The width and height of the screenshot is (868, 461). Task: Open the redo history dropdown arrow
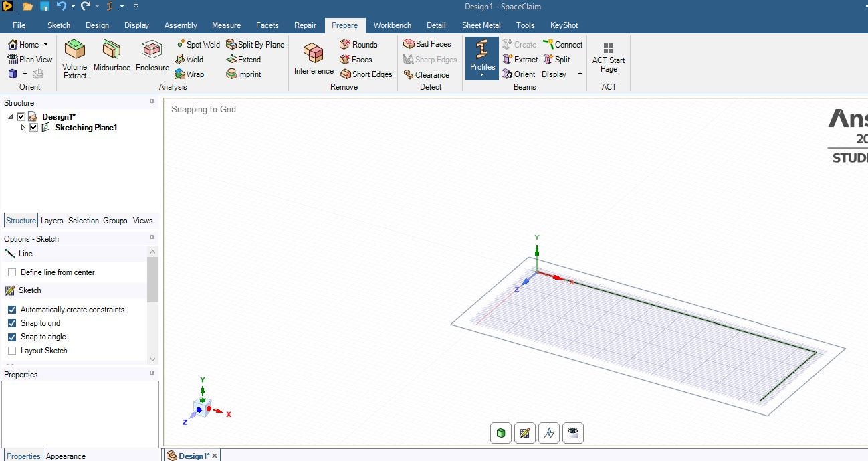click(x=96, y=7)
